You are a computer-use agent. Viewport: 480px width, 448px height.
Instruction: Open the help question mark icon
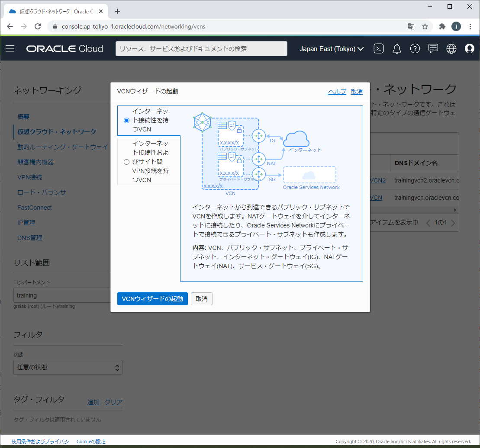tap(415, 48)
